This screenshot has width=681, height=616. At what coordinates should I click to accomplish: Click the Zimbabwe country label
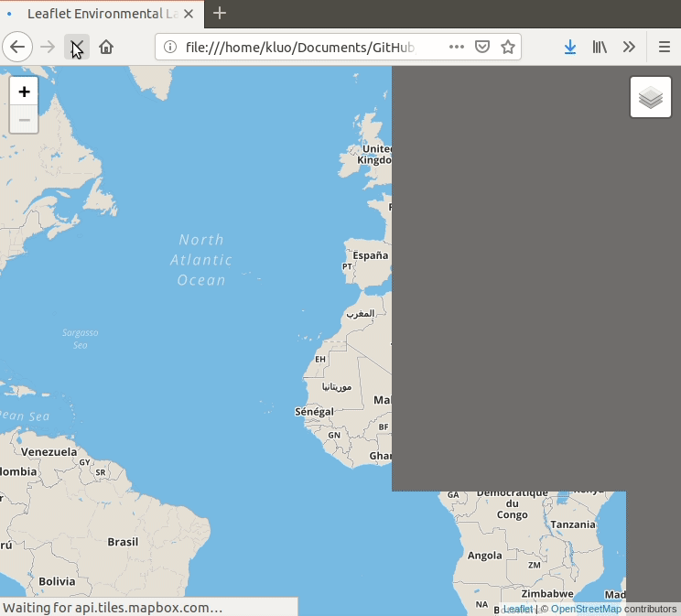[x=547, y=594]
